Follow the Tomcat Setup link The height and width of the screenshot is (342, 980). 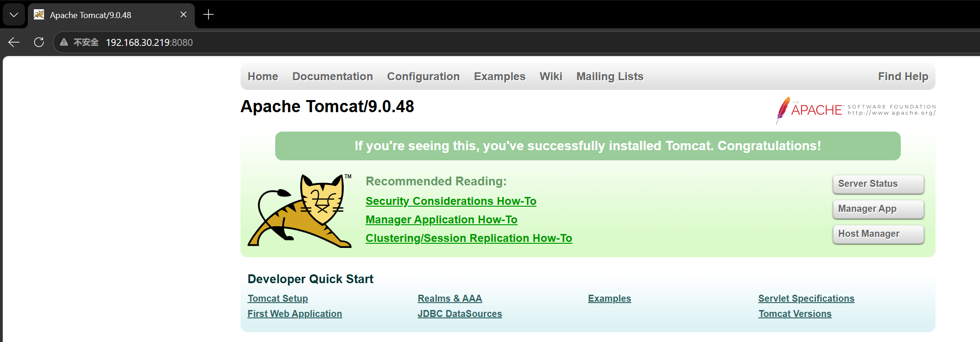coord(278,298)
